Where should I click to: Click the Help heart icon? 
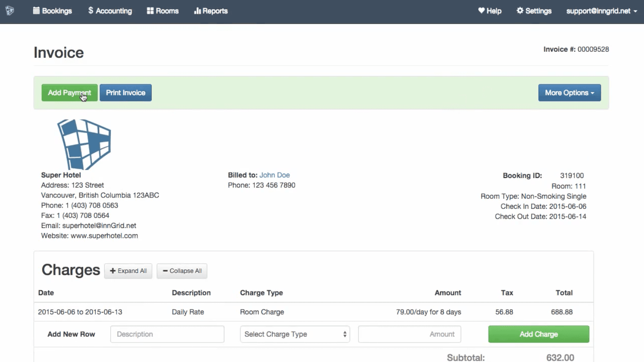pyautogui.click(x=481, y=11)
